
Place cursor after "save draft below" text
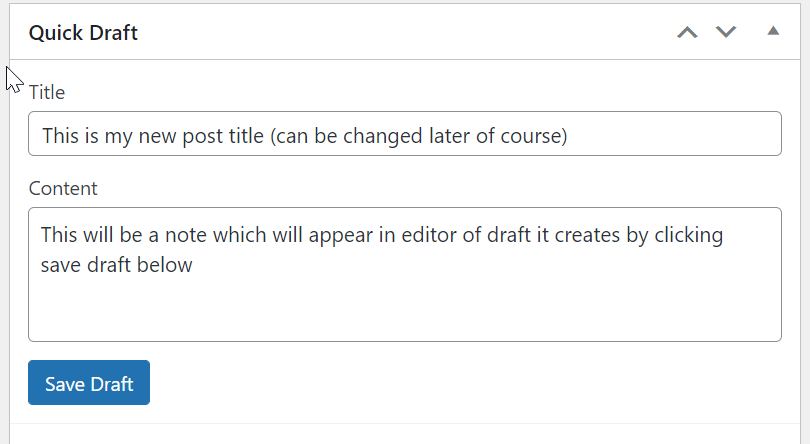pos(194,265)
